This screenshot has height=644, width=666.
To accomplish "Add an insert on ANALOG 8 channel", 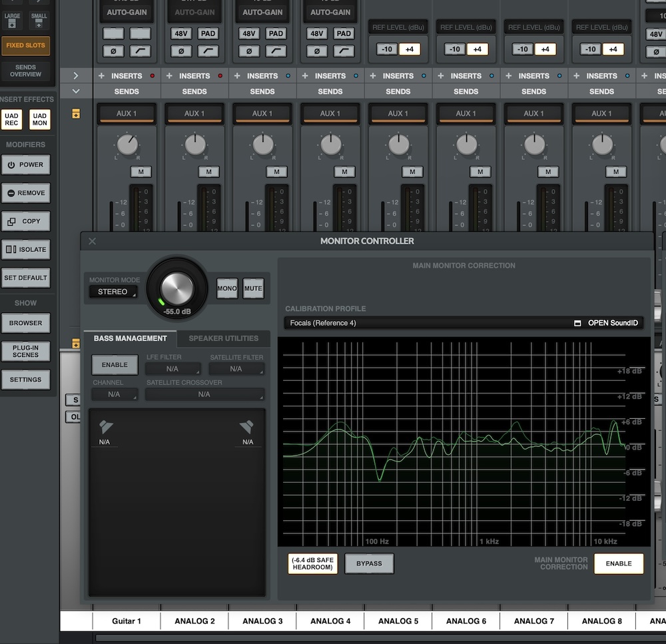I will click(x=576, y=76).
